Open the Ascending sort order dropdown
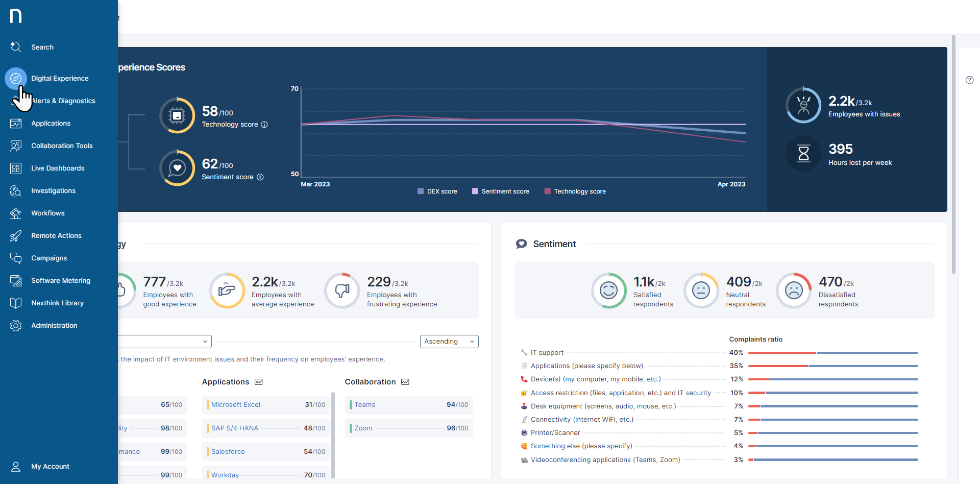Image resolution: width=980 pixels, height=484 pixels. [x=449, y=342]
